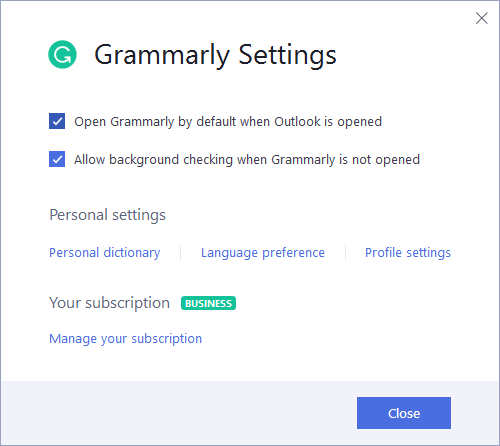Open the Language preference link
500x446 pixels.
263,253
